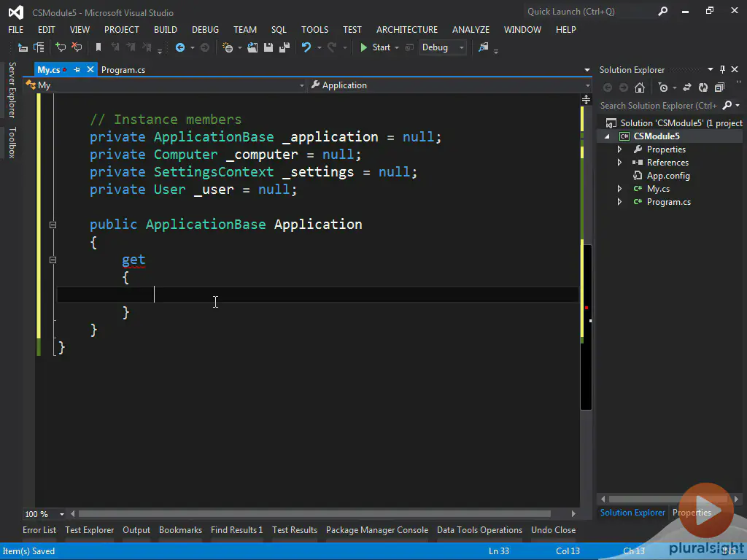Viewport: 747px width, 560px height.
Task: Click the Search Solution Explorer field
Action: pyautogui.click(x=658, y=106)
